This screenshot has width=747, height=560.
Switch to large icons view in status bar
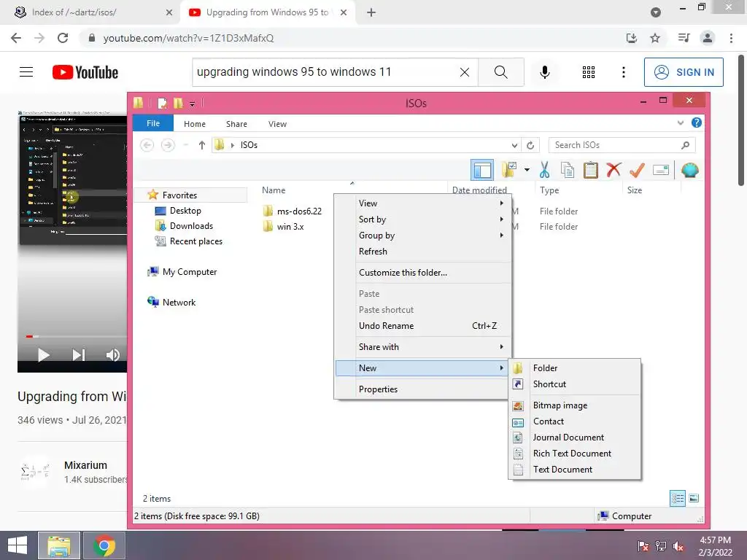tap(694, 499)
